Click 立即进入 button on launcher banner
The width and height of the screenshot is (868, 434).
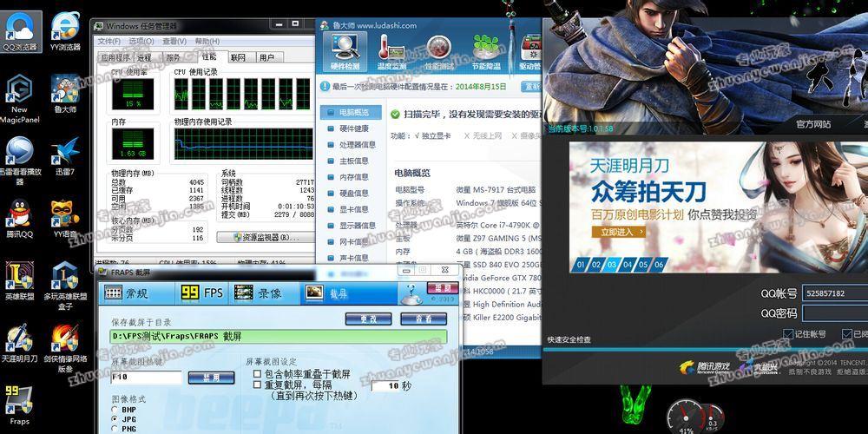(618, 232)
